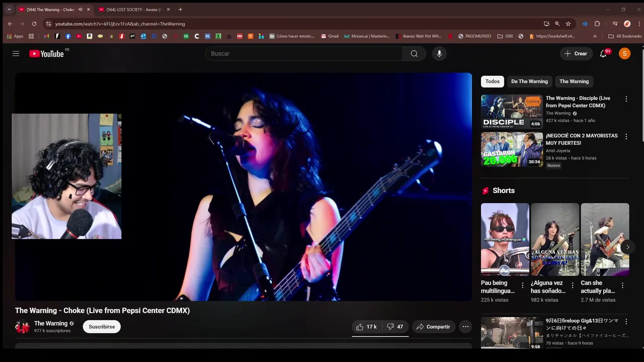The image size is (644, 362).
Task: Show next Shorts with the arrow
Action: pyautogui.click(x=627, y=247)
